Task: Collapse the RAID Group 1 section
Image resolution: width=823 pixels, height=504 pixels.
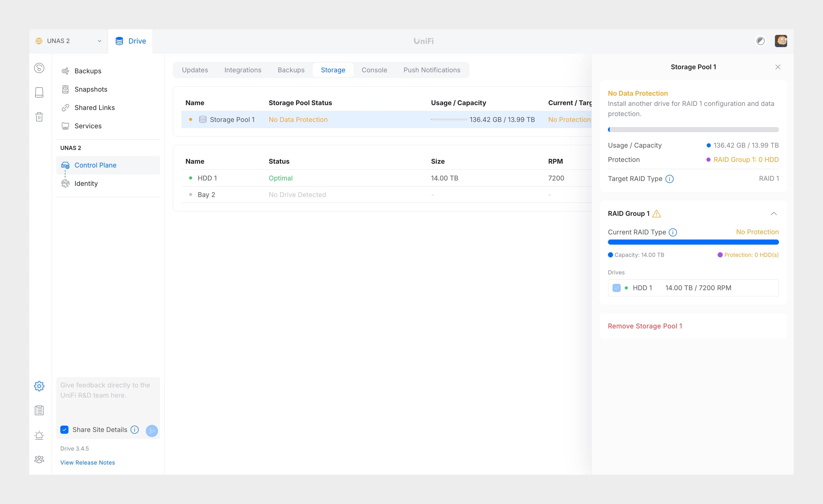Action: tap(774, 214)
